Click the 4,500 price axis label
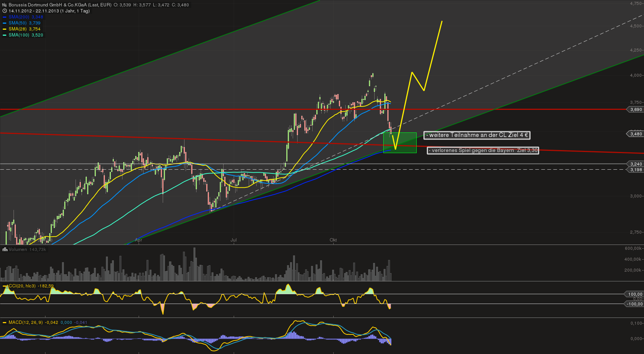The image size is (644, 354). tap(636, 26)
